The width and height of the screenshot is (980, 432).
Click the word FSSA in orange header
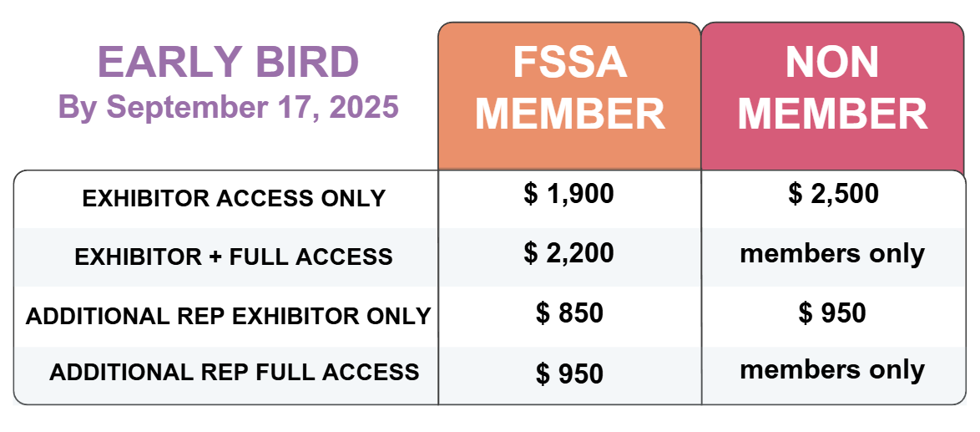click(x=570, y=63)
